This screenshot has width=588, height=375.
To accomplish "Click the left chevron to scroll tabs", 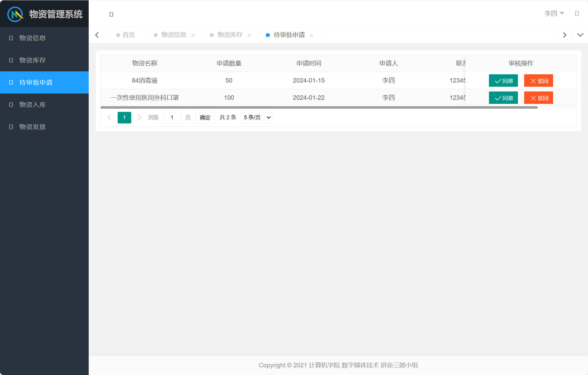I will 97,35.
